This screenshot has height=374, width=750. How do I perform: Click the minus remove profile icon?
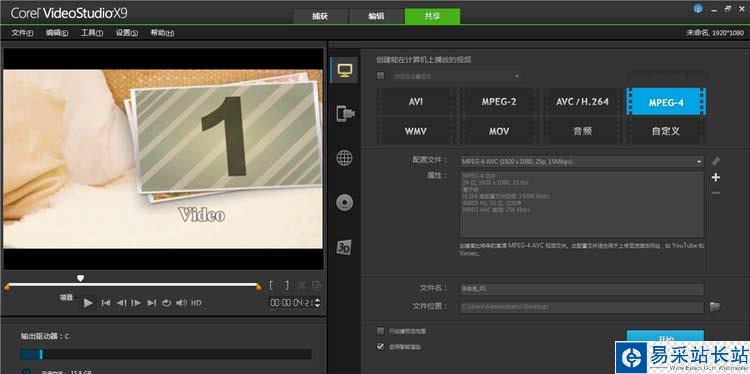(716, 193)
